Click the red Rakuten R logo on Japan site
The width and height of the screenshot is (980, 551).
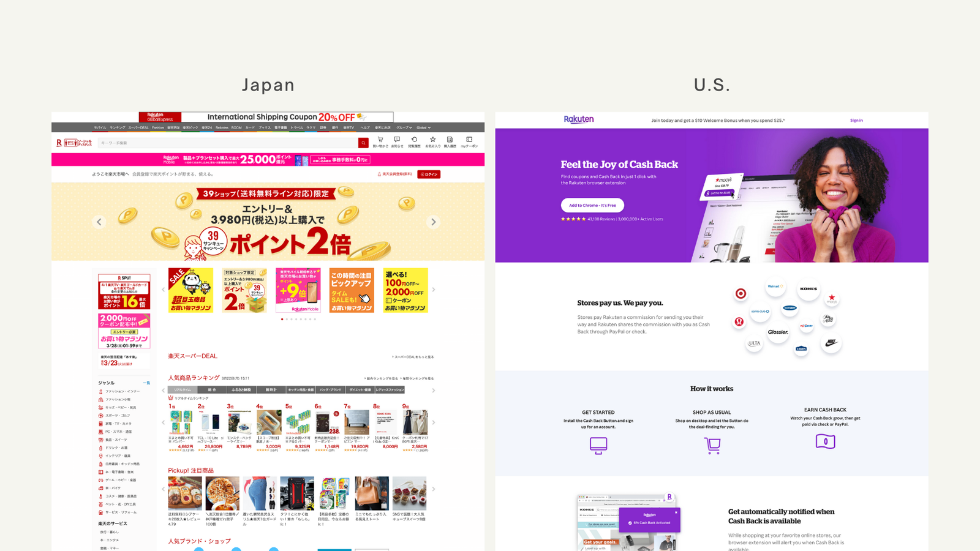(59, 143)
